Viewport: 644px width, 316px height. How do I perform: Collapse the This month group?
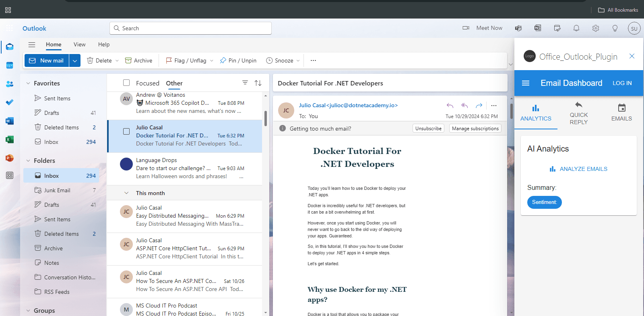(x=126, y=193)
